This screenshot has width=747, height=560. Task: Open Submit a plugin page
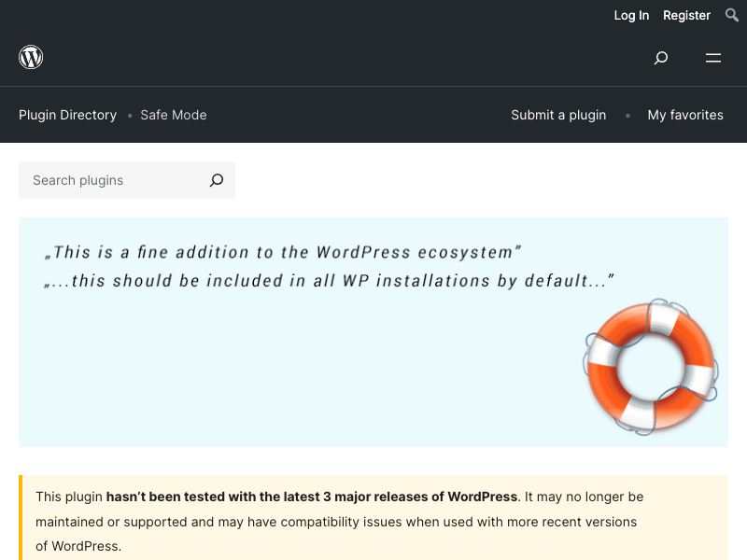click(558, 115)
